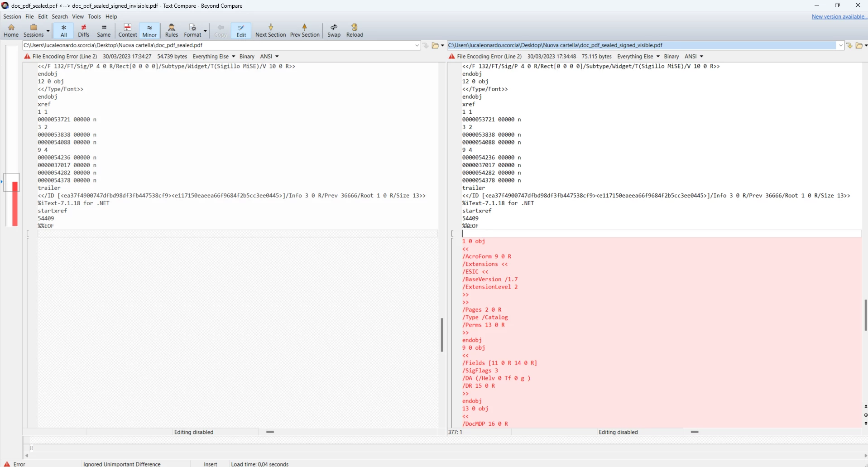Click the left File Encoding Error warning icon
The height and width of the screenshot is (467, 868).
(27, 57)
